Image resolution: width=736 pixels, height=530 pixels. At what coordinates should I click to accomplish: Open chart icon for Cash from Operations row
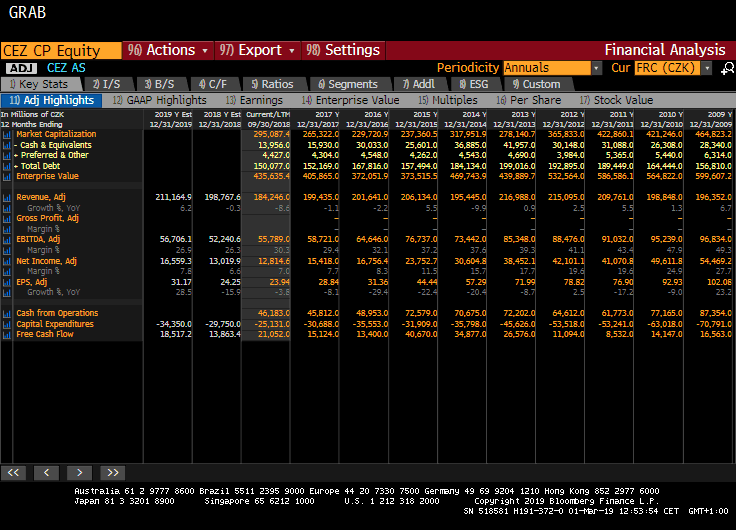[x=7, y=314]
